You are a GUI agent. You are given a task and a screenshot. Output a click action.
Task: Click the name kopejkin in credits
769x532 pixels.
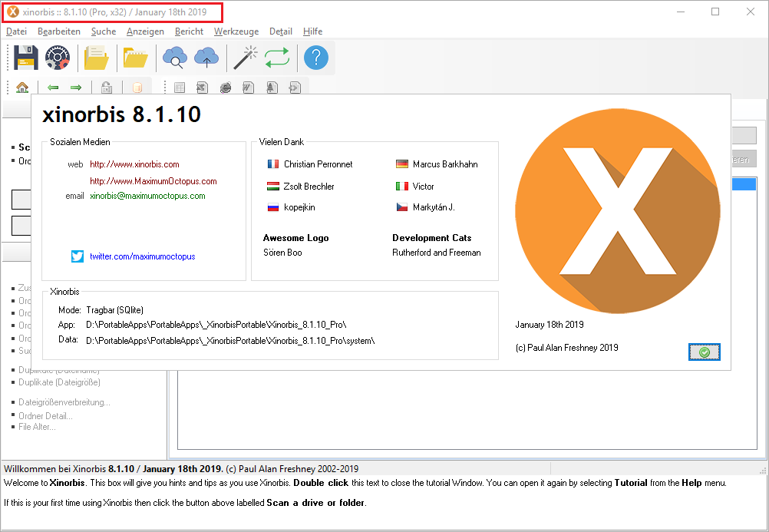299,207
